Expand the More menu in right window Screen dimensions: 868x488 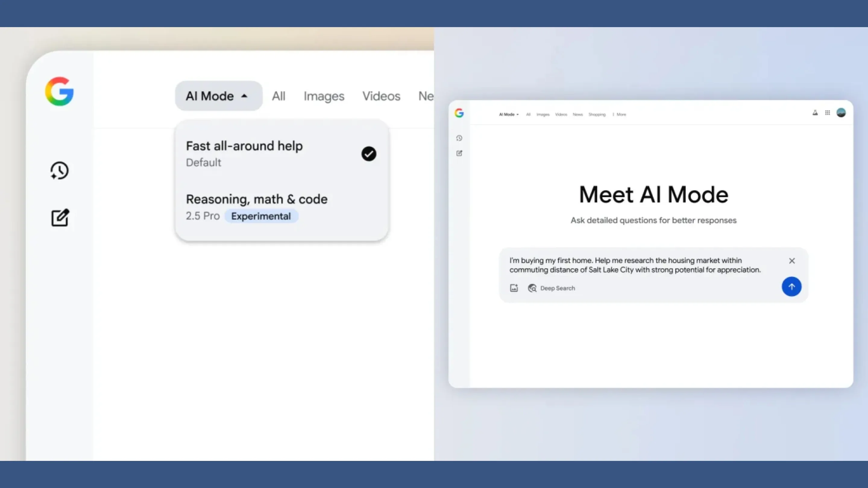(620, 114)
